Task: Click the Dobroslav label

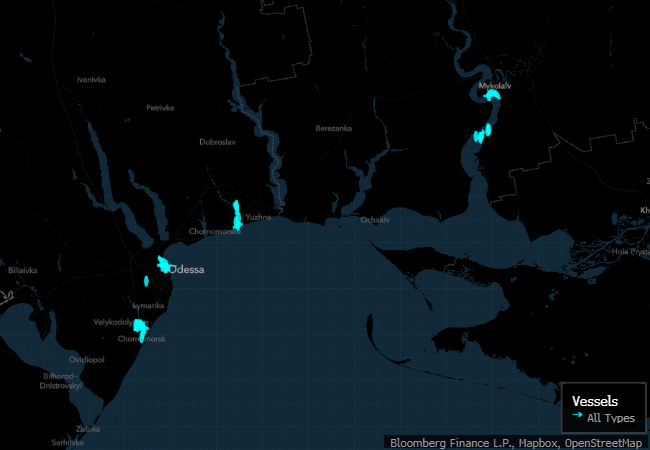Action: [217, 142]
